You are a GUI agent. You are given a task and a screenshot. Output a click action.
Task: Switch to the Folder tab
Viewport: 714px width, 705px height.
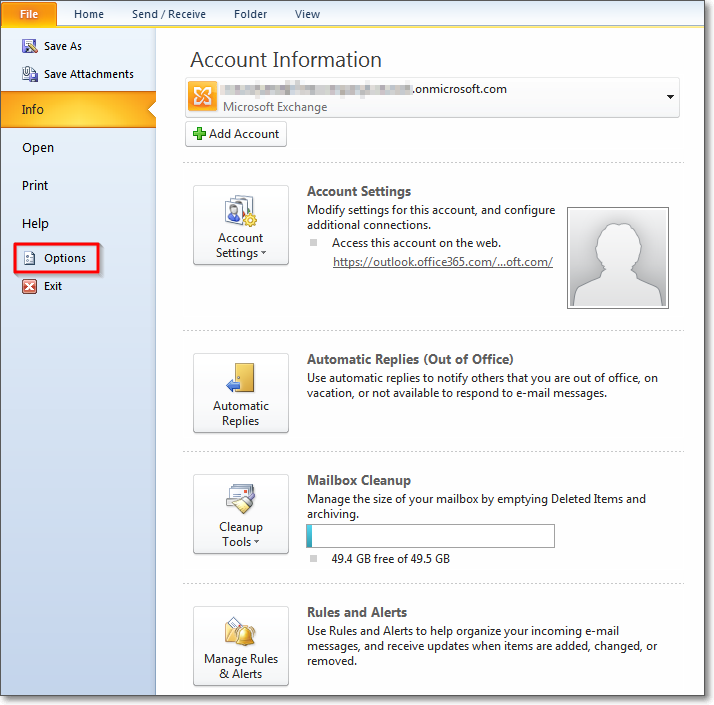point(250,14)
